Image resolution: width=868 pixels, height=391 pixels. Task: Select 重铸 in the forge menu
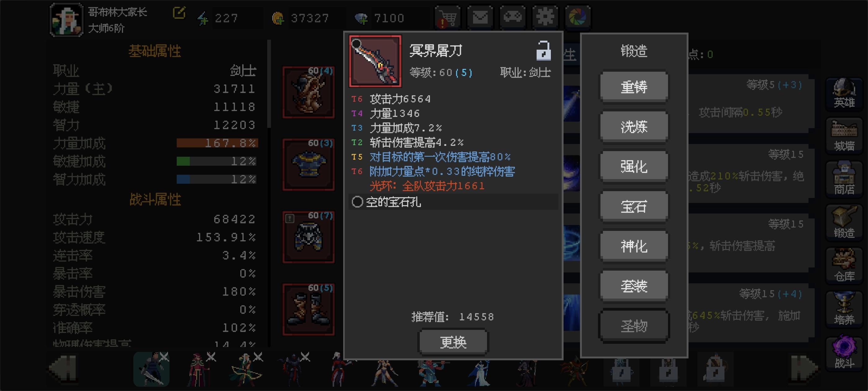tap(634, 87)
